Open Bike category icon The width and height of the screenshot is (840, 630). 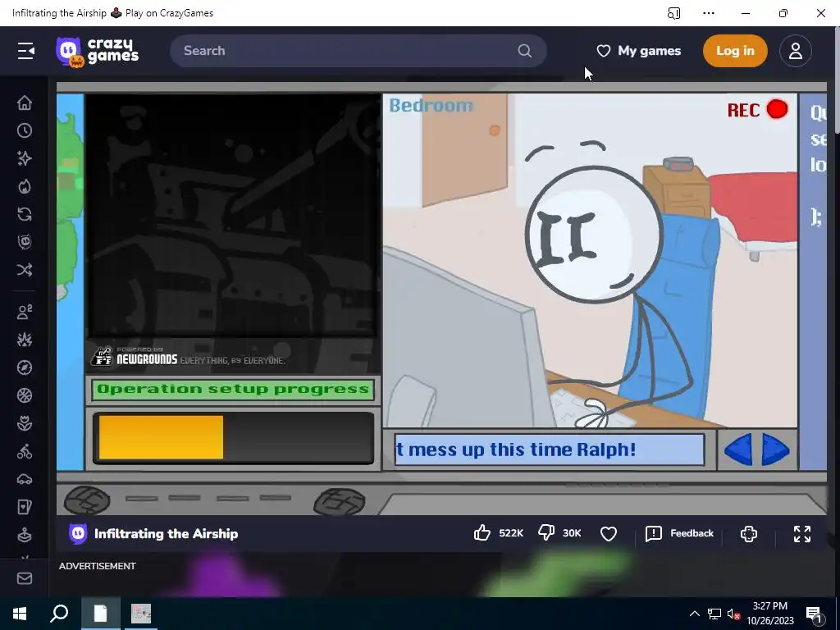(25, 452)
